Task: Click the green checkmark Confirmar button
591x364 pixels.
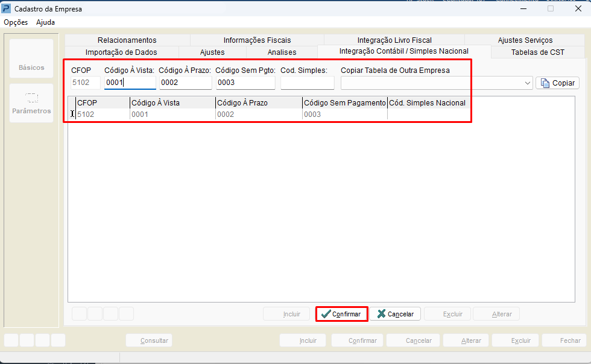Action: (341, 314)
